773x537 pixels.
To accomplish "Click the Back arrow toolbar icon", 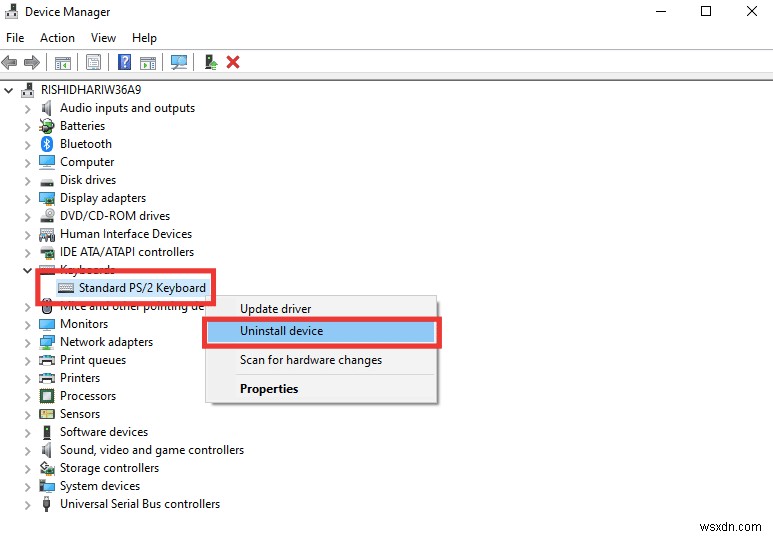I will 9,63.
